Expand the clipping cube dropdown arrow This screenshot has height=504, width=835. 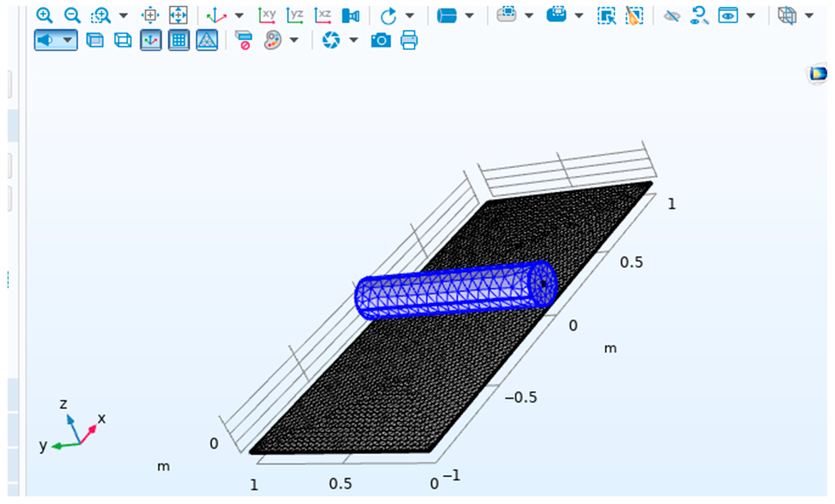point(809,15)
